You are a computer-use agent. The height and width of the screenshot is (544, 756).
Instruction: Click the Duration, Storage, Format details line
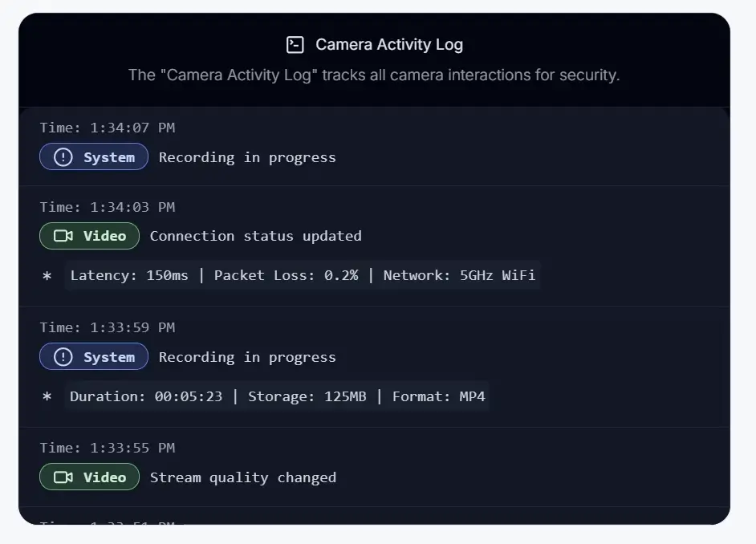[x=277, y=396]
